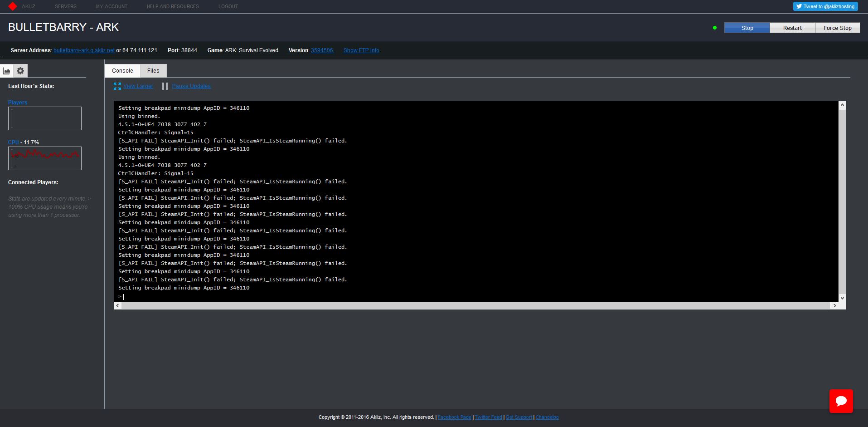The height and width of the screenshot is (427, 868).
Task: Click Show FTP Info link
Action: pos(361,50)
